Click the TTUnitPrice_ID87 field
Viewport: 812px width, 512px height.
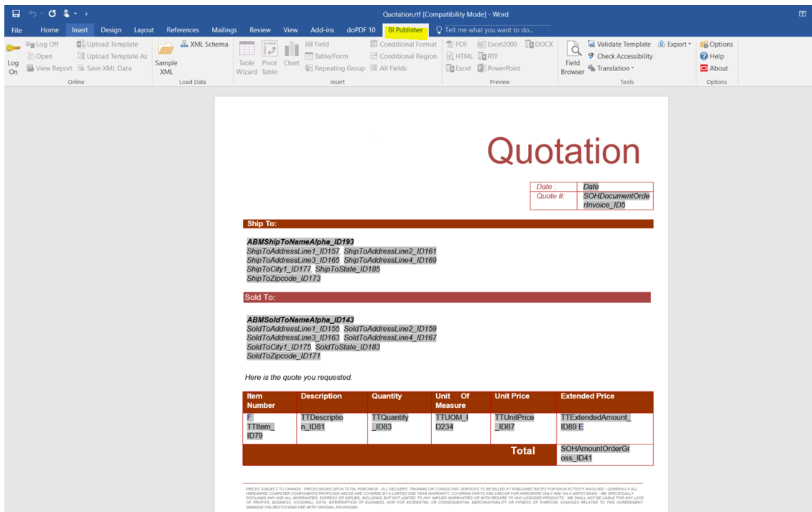tap(515, 422)
